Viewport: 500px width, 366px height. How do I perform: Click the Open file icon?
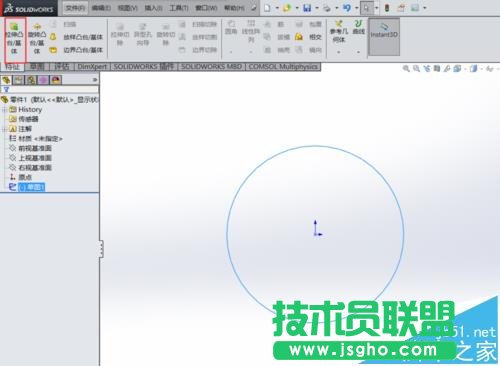pos(287,8)
